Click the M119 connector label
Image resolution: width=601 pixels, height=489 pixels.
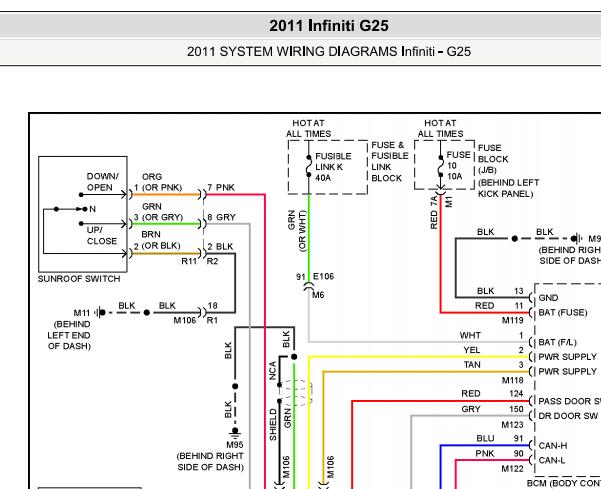(x=512, y=320)
